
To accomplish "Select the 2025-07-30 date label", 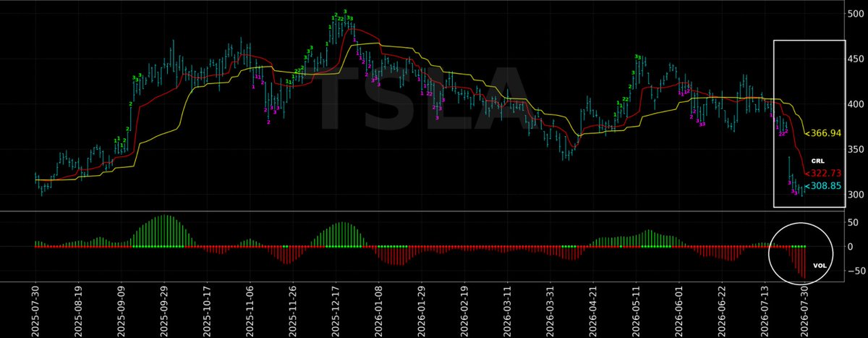I will point(36,310).
